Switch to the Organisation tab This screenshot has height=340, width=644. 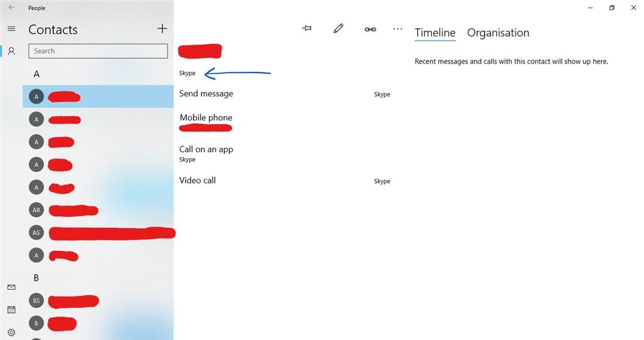tap(498, 33)
